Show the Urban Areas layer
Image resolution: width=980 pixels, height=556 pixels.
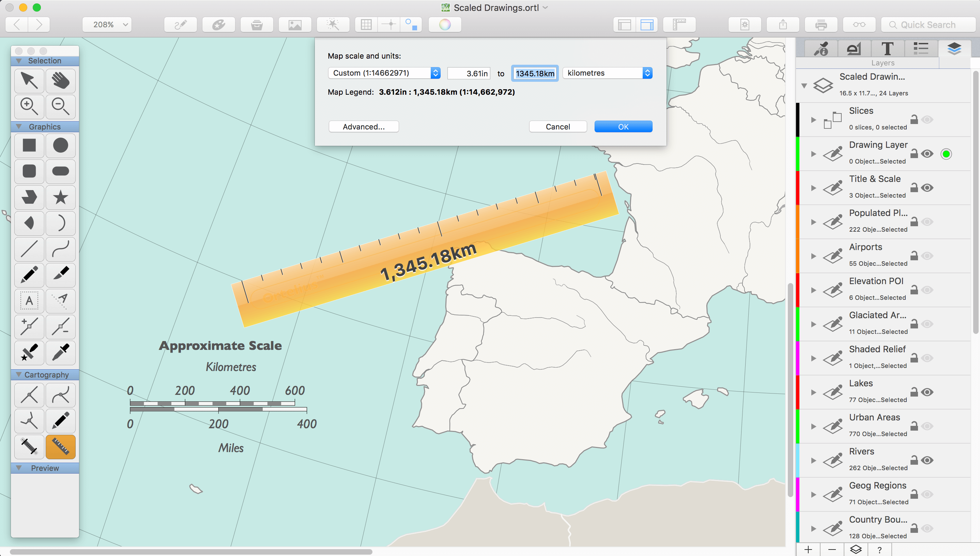tap(927, 426)
